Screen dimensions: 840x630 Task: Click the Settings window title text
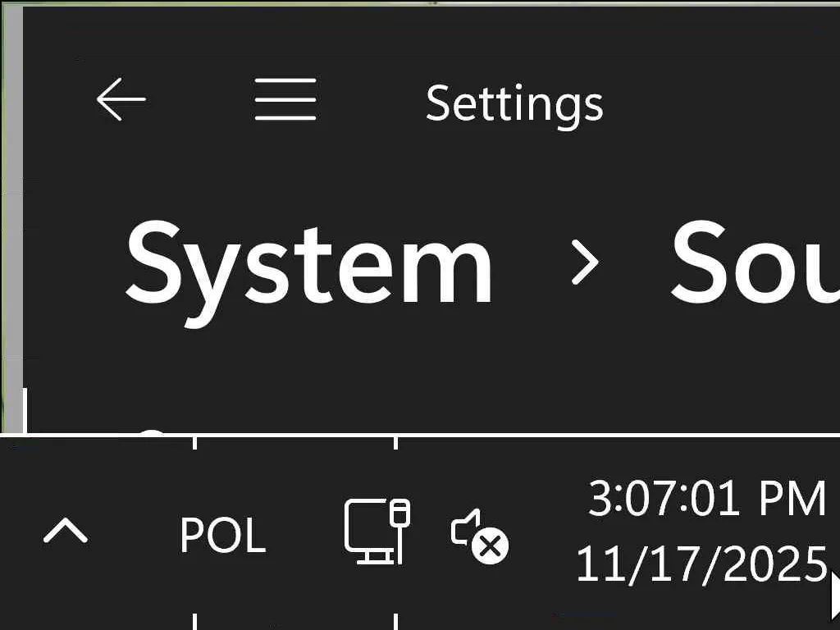[x=514, y=103]
